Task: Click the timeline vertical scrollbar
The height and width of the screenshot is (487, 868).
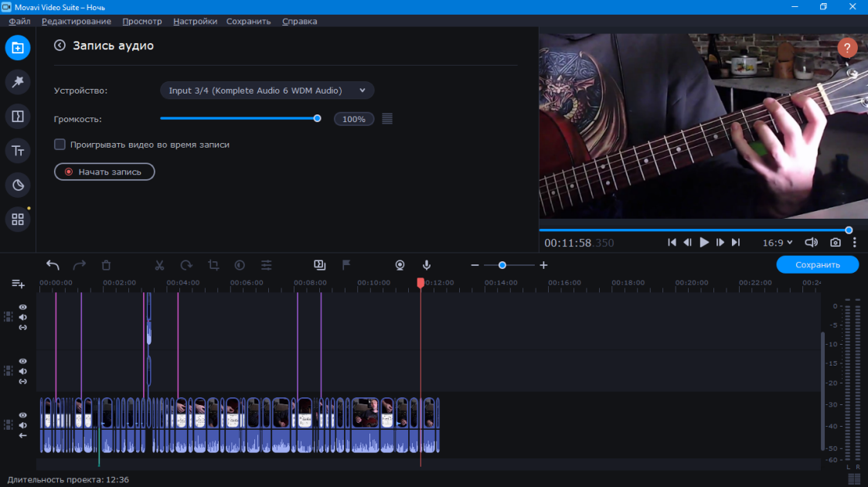Action: tap(822, 390)
